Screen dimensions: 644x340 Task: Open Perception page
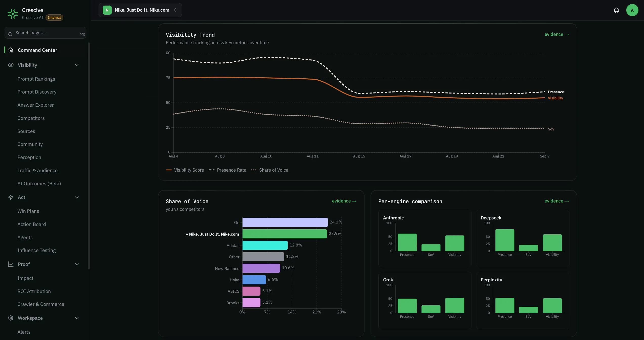pos(29,157)
